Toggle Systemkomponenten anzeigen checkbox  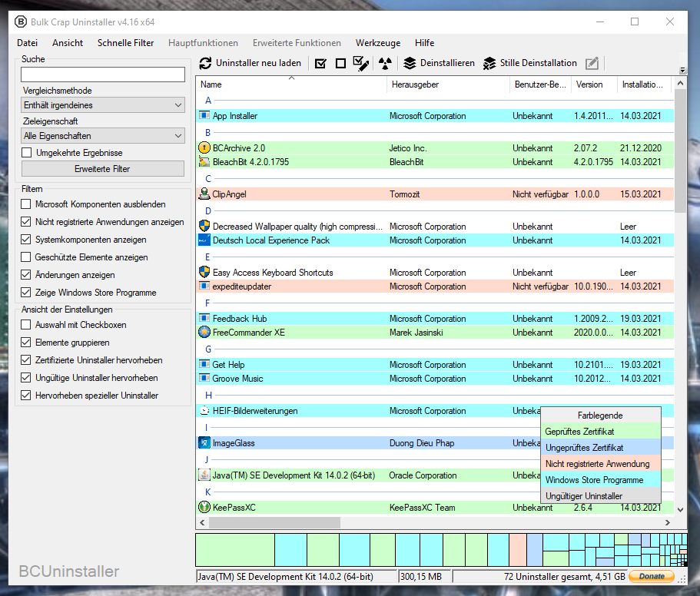pos(26,240)
